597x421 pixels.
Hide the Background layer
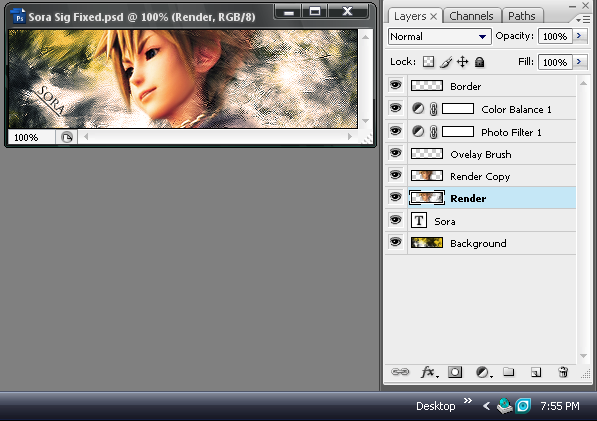(x=396, y=242)
